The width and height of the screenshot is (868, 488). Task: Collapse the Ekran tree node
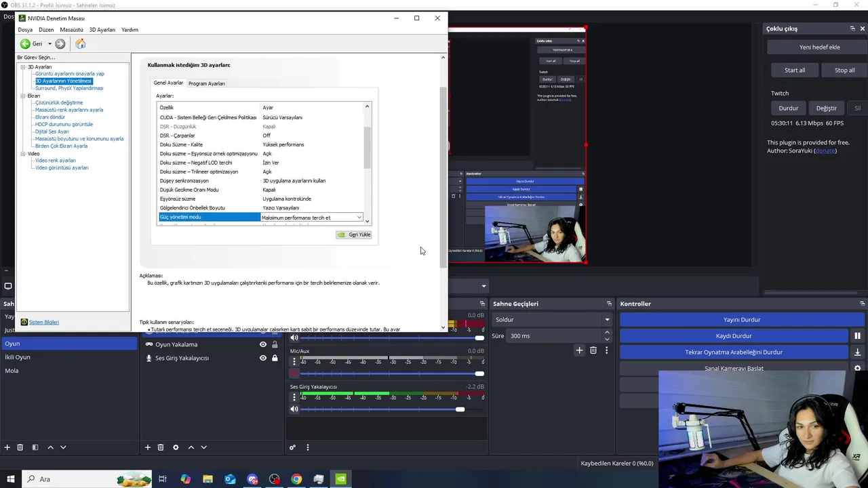[x=23, y=96]
